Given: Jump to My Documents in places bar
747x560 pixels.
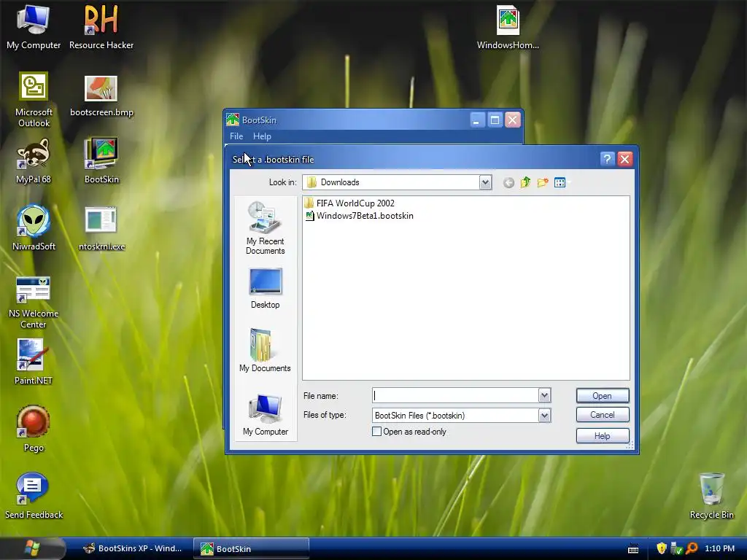Looking at the screenshot, I should (265, 351).
